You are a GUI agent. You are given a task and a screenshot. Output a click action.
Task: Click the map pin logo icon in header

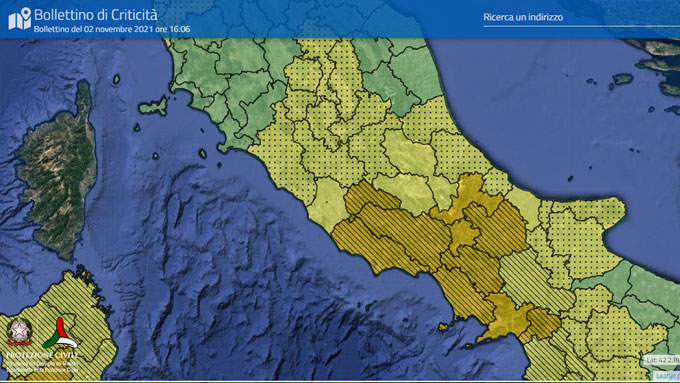coord(20,18)
